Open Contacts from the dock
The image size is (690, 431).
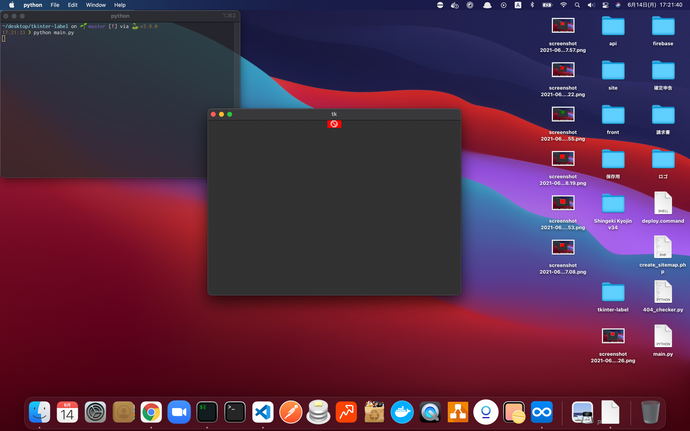click(x=123, y=413)
